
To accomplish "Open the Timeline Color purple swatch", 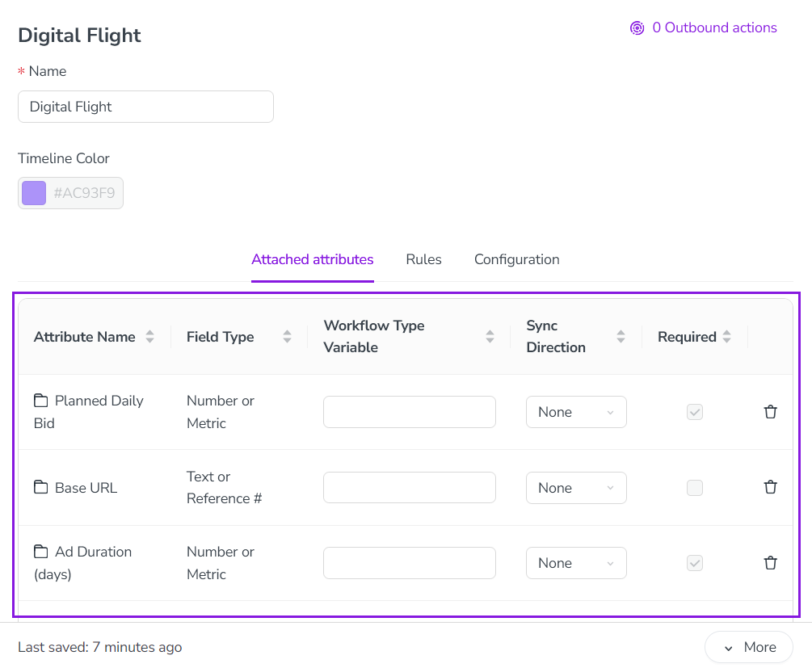I will pos(34,193).
